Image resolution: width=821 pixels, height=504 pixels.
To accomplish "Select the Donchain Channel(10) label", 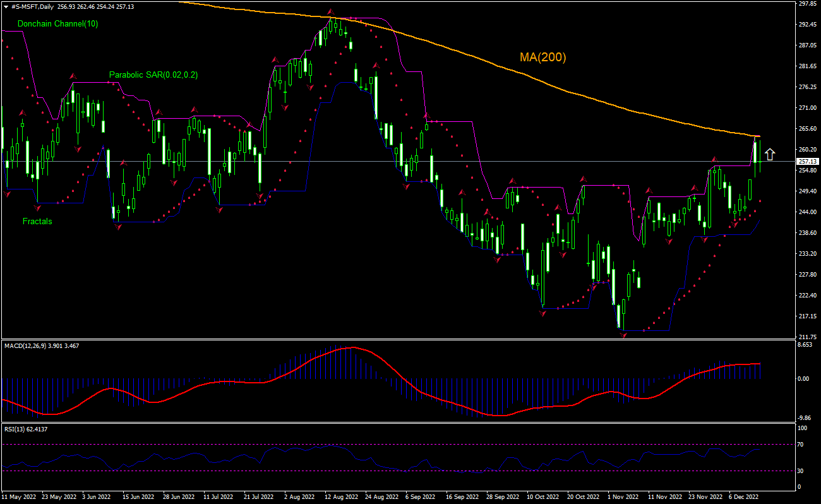I will tap(57, 23).
